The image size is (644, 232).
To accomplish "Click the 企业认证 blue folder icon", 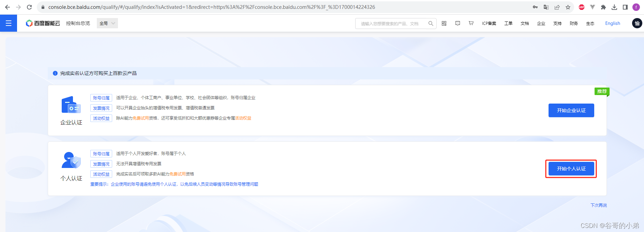I will coord(71,105).
